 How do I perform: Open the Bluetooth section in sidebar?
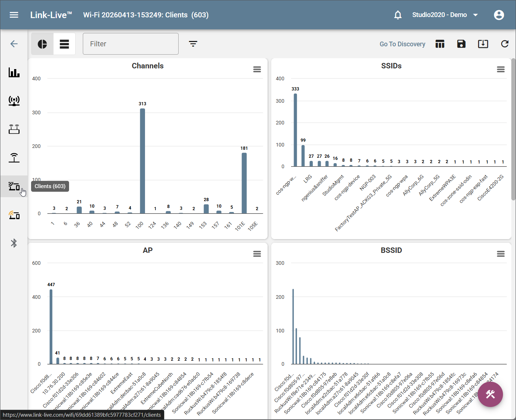point(14,243)
